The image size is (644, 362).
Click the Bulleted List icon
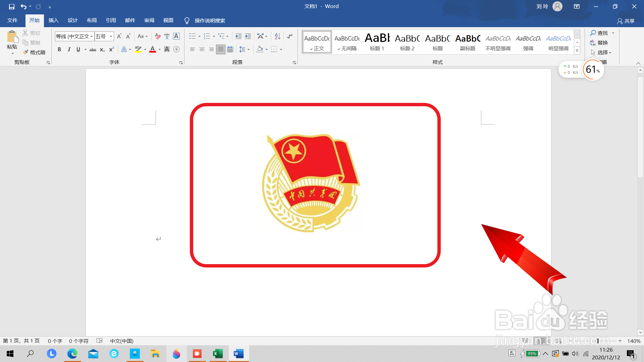192,36
